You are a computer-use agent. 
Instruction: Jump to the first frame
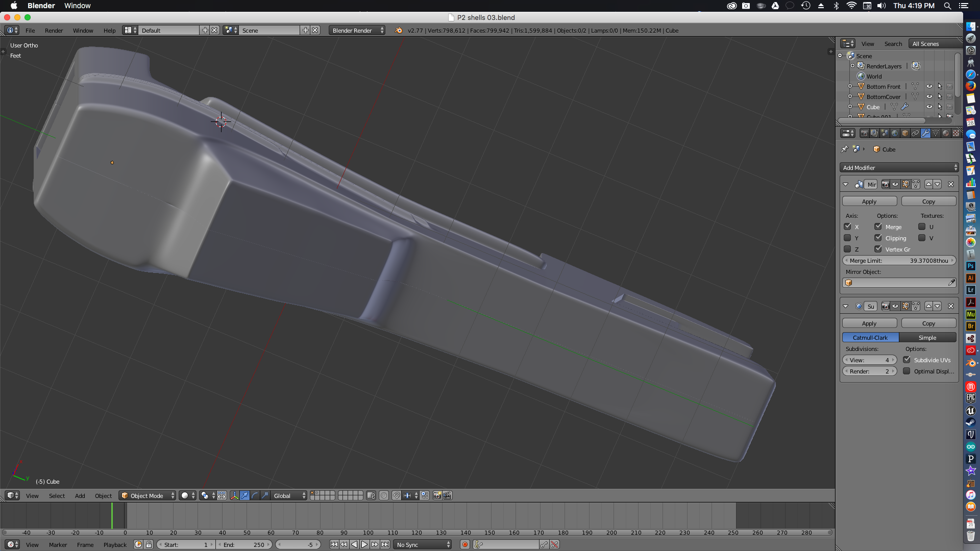(334, 544)
